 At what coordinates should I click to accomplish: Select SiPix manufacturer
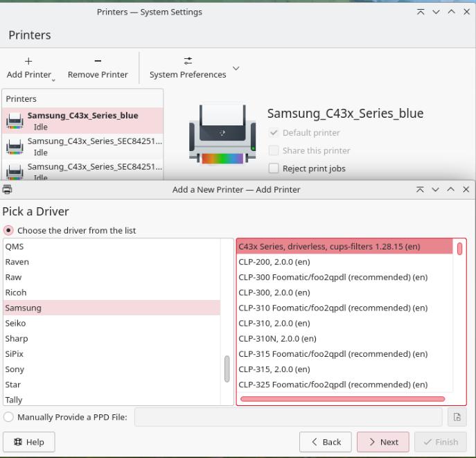(112, 353)
